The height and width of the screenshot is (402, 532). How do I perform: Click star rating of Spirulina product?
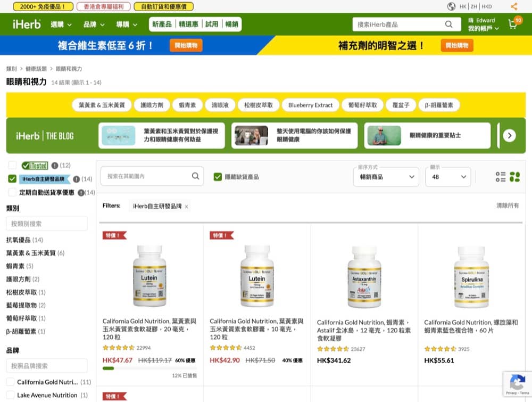point(440,349)
